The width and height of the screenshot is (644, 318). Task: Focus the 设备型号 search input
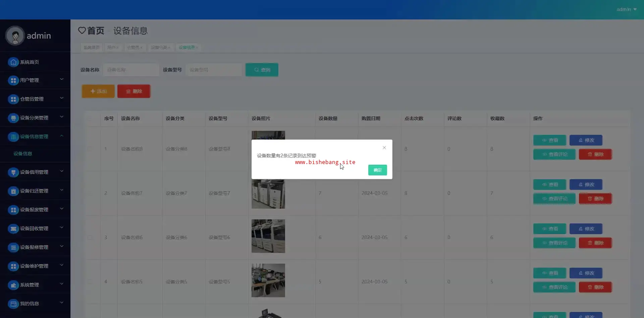coord(214,70)
